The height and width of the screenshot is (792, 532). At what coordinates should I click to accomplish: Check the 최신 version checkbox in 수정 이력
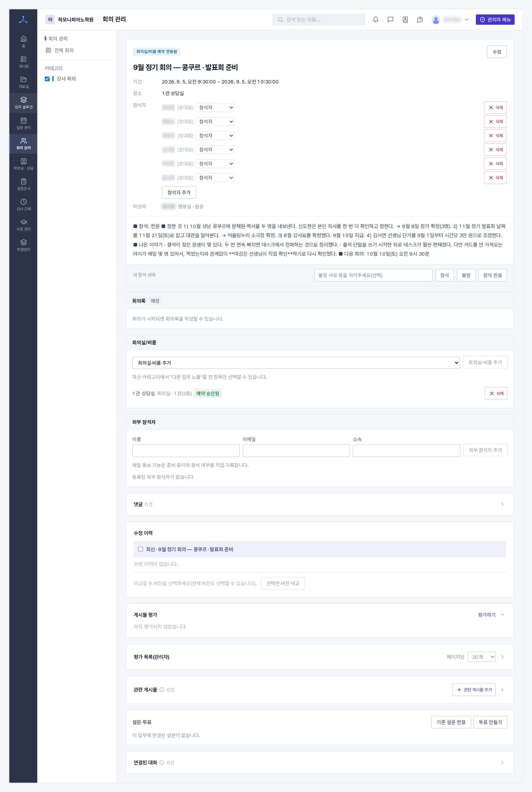(140, 549)
